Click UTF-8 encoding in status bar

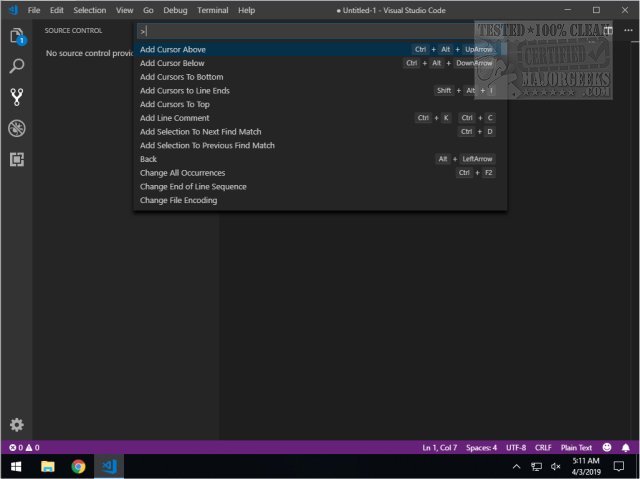pos(516,448)
